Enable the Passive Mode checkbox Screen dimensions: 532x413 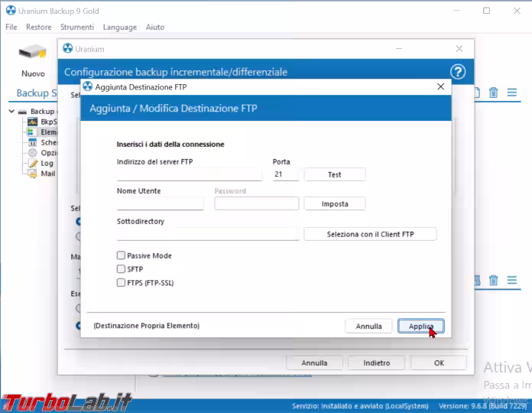click(x=121, y=255)
